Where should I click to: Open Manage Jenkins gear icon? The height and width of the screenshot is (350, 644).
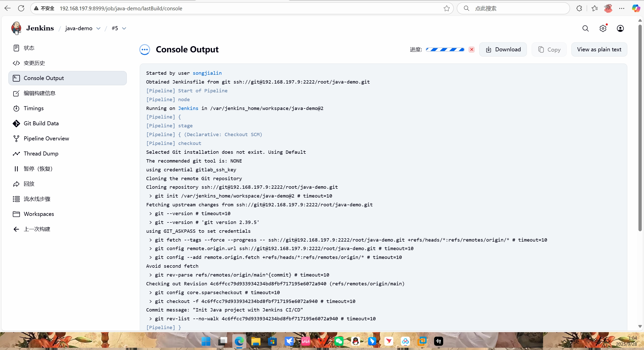[x=603, y=28]
